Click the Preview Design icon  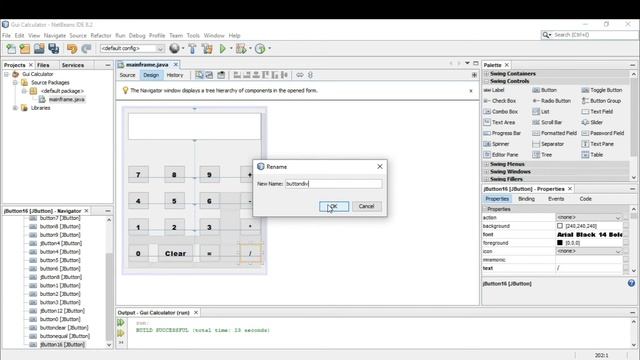click(x=221, y=75)
